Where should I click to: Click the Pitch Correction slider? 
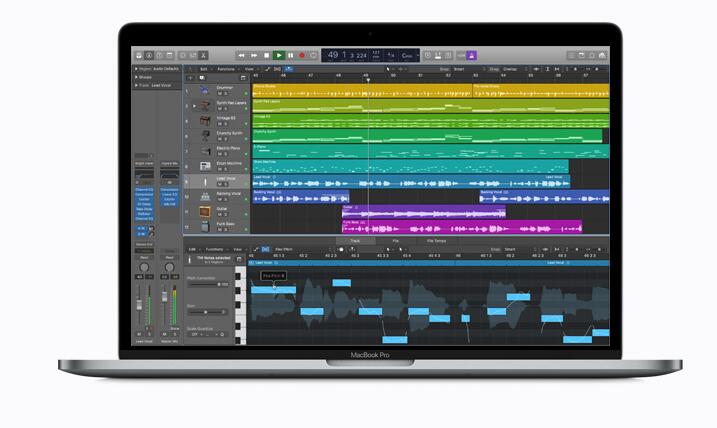point(208,284)
